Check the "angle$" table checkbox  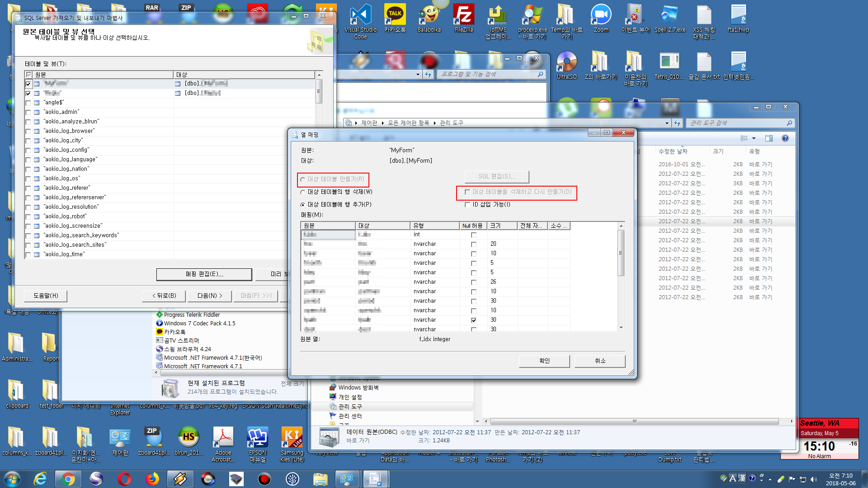point(28,103)
